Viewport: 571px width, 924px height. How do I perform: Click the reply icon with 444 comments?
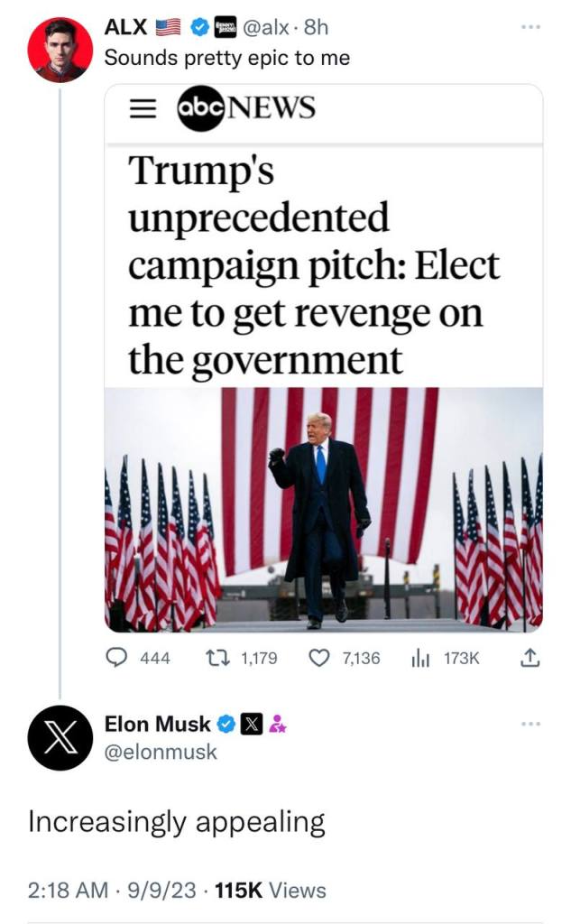116,659
